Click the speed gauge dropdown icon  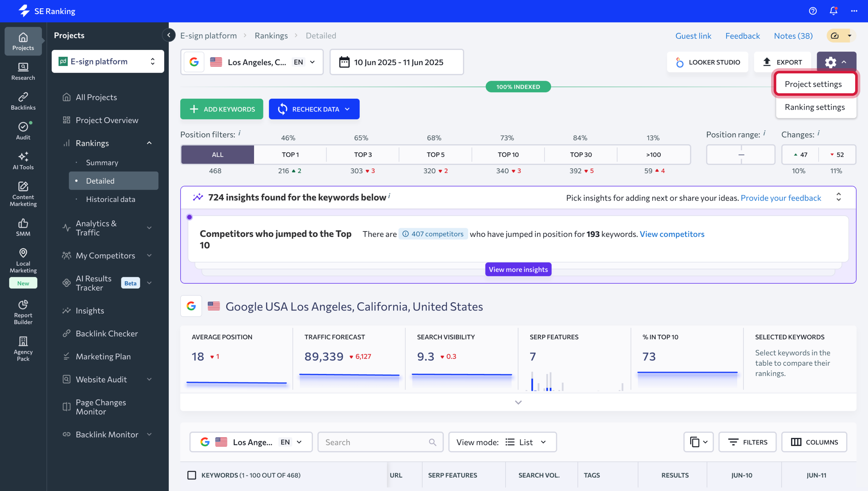tap(841, 35)
